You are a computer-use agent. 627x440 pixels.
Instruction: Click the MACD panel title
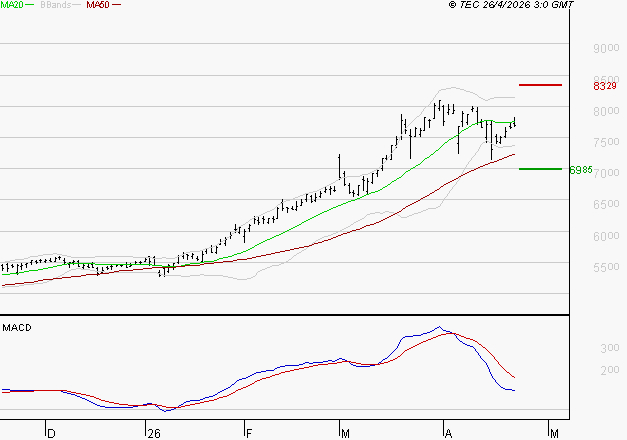tap(17, 328)
